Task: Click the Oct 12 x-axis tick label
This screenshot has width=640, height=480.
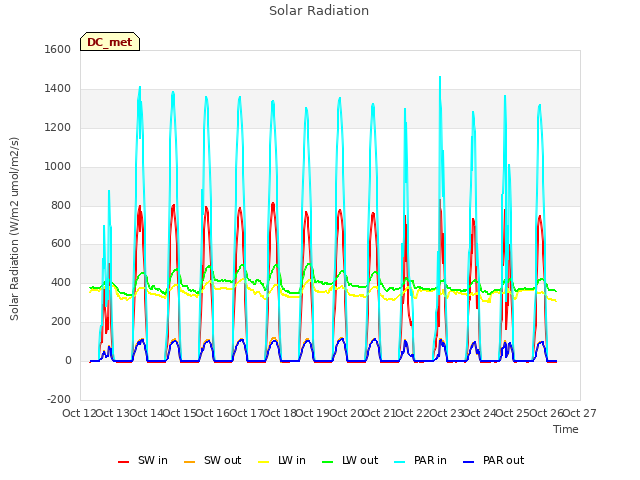Action: click(x=79, y=413)
